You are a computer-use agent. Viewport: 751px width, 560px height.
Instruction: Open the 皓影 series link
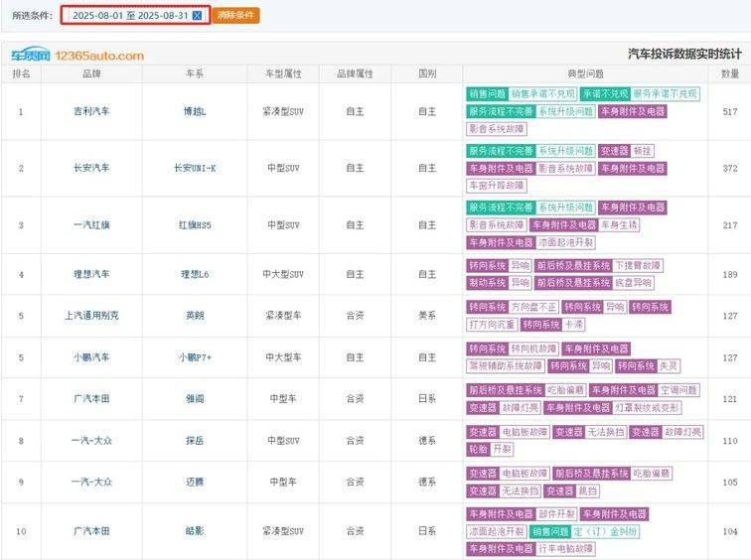(195, 531)
